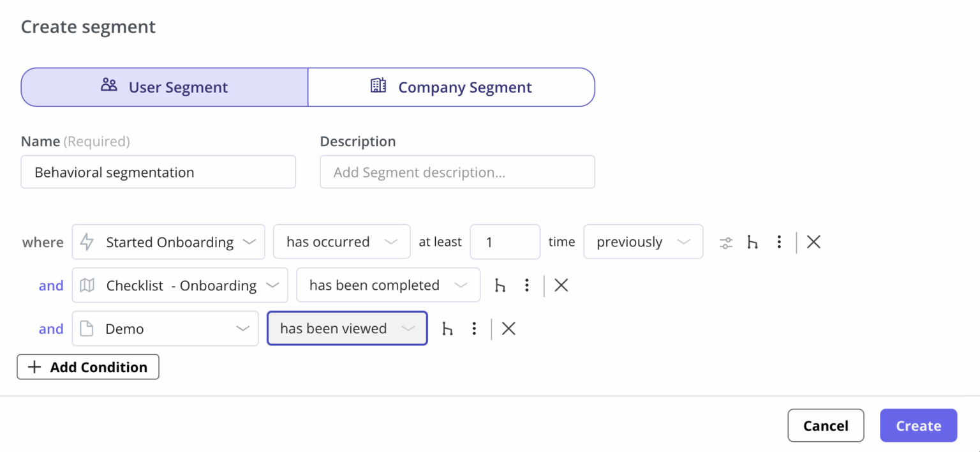Open three-dot menu on Started Onboarding row
Viewport: 980px width, 452px height.
[779, 242]
